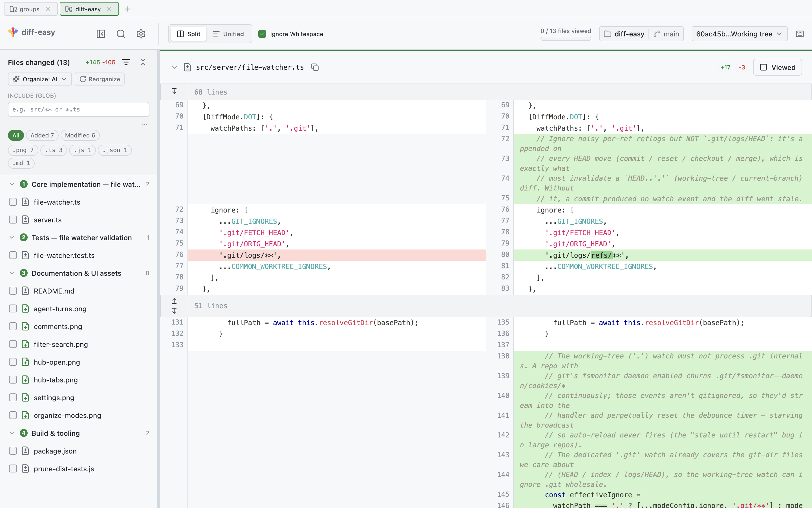
Task: Click the diff-easy logo
Action: click(13, 32)
